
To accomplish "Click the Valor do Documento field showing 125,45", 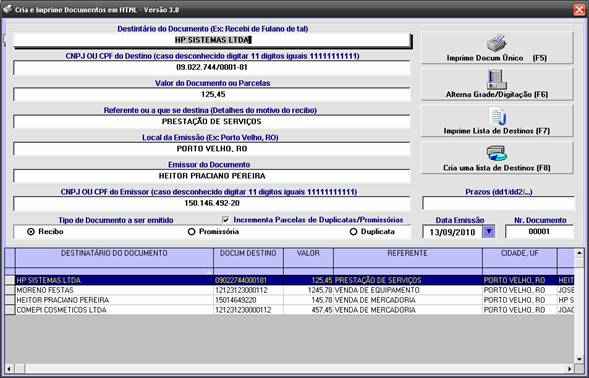I will click(x=212, y=95).
